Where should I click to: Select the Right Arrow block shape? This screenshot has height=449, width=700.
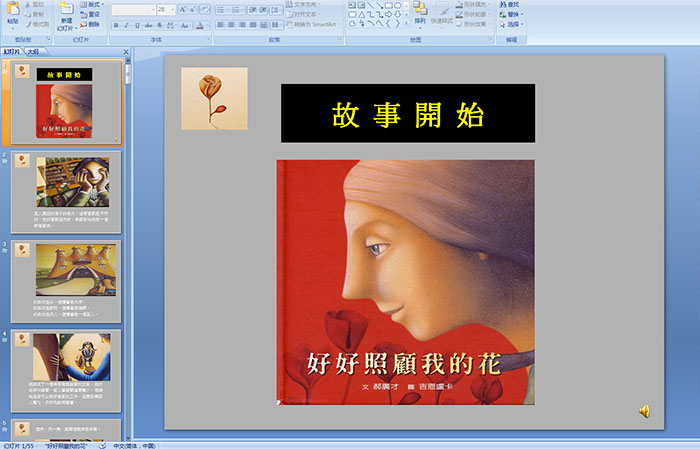(388, 15)
